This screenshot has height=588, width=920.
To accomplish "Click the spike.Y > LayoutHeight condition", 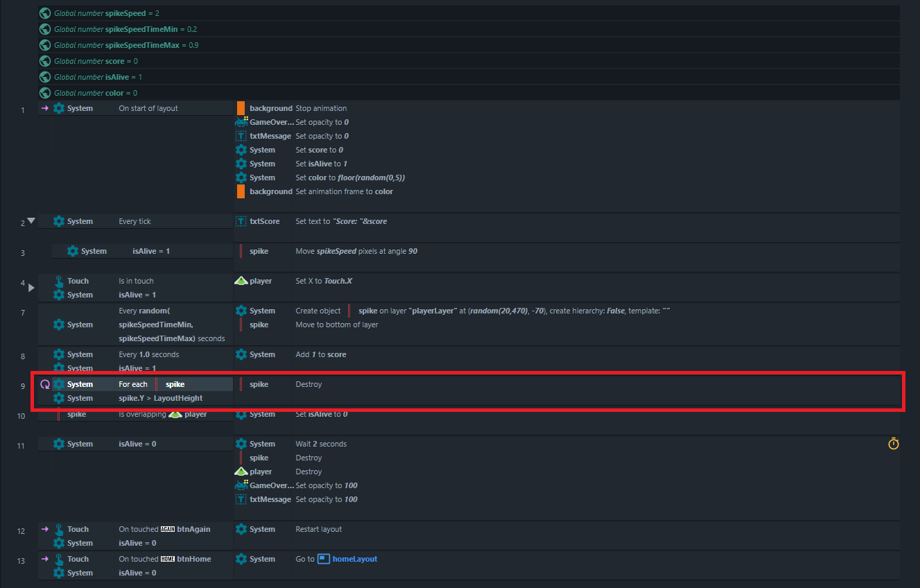I will 161,398.
